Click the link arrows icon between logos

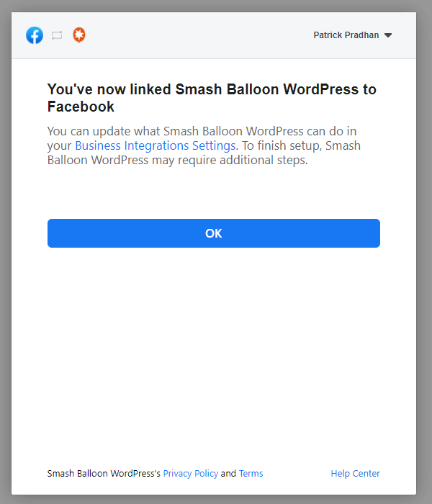tap(57, 35)
